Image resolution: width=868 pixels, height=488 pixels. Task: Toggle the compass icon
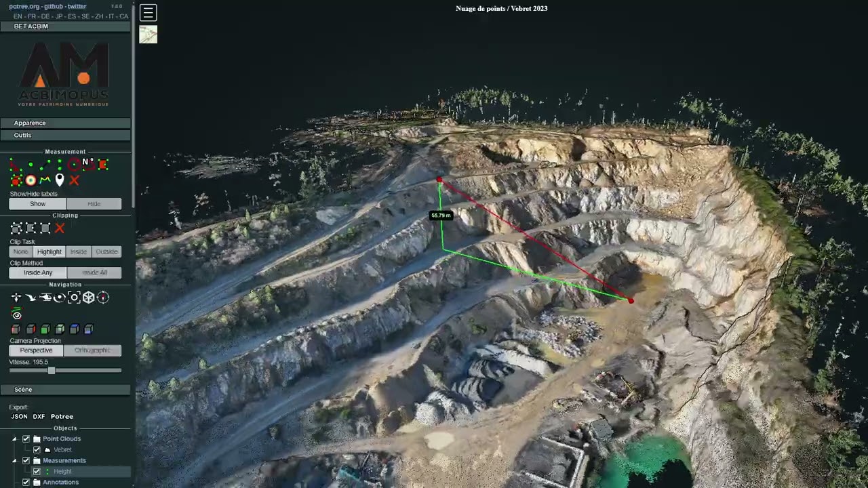103,298
